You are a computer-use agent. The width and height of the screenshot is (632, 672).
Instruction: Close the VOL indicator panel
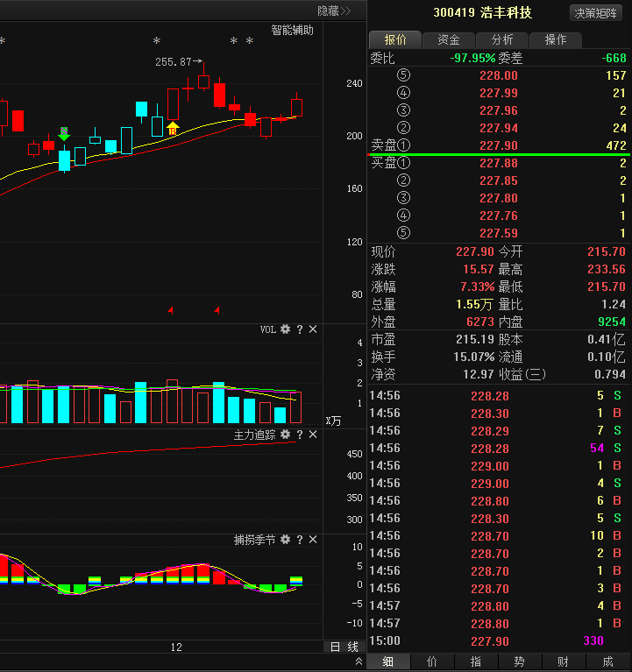[x=313, y=329]
